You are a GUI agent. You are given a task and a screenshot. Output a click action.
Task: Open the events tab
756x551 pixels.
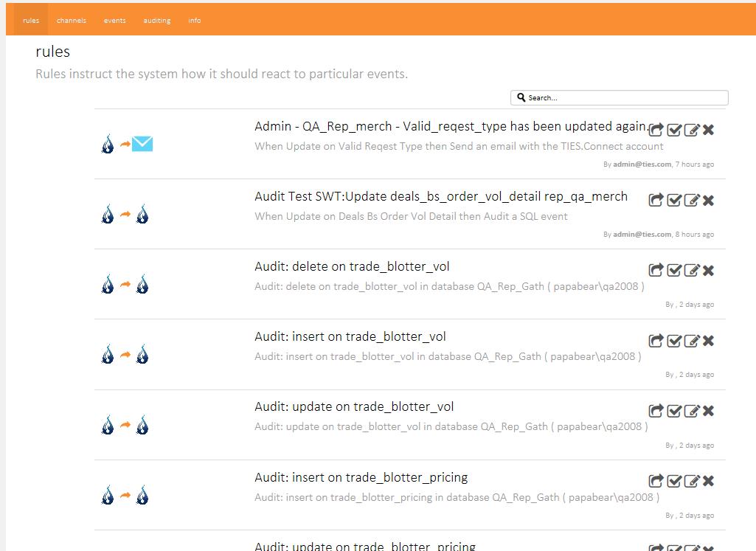[114, 21]
